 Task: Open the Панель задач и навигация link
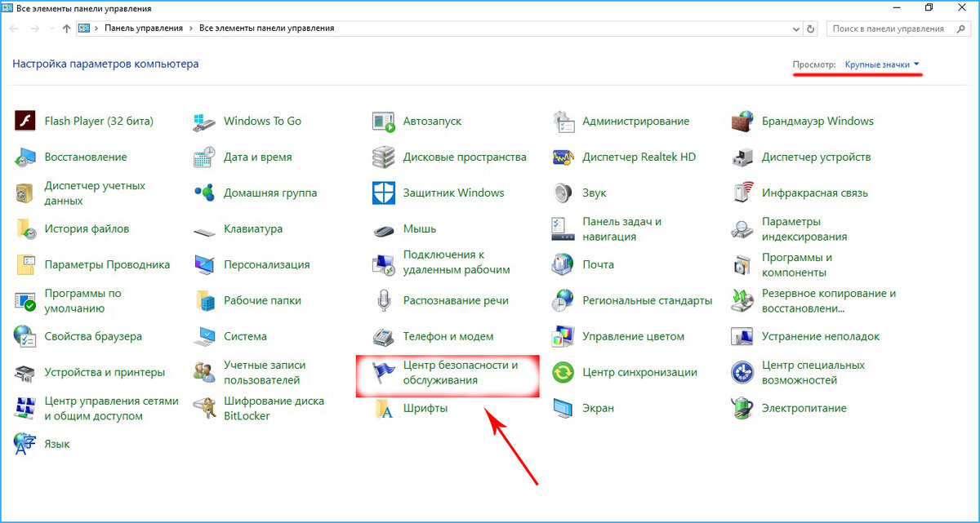pyautogui.click(x=622, y=228)
